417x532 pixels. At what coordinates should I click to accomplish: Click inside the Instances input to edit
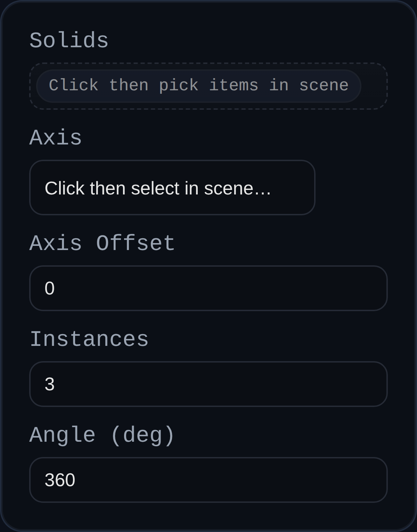tap(208, 384)
